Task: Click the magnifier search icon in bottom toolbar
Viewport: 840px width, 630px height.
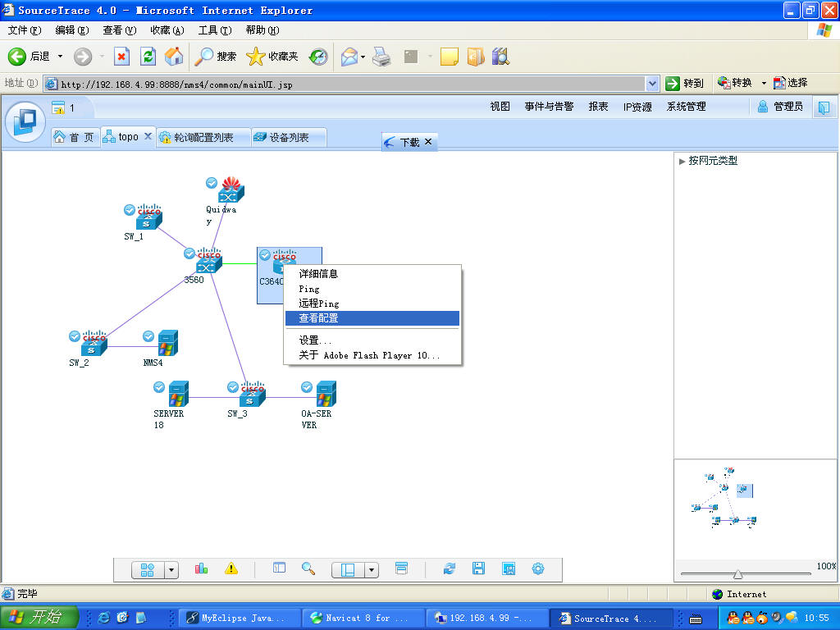Action: (308, 568)
